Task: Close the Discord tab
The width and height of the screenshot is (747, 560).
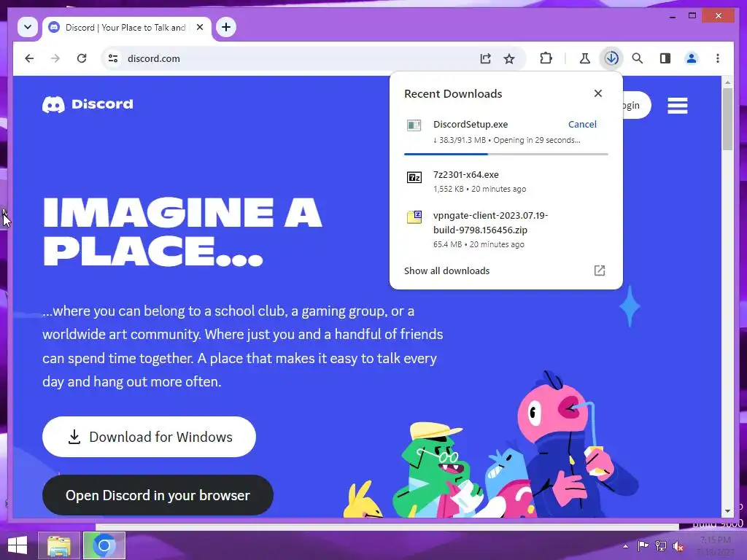Action: [x=200, y=27]
